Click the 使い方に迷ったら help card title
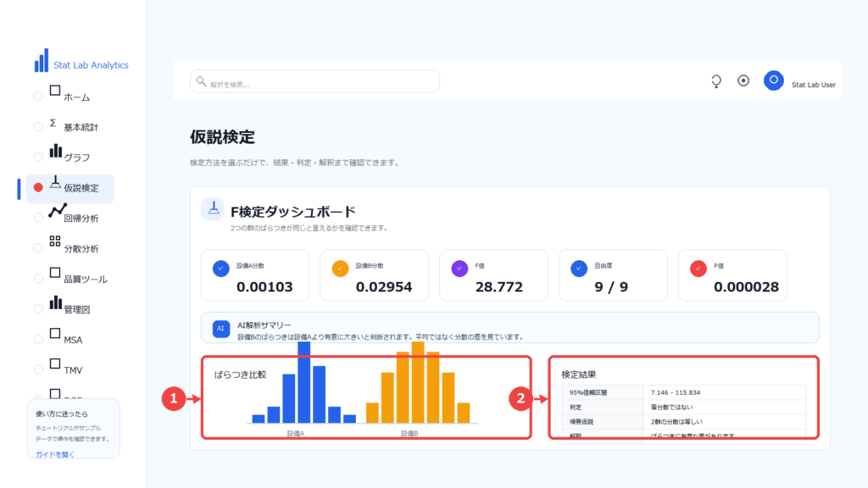The width and height of the screenshot is (868, 488). pyautogui.click(x=61, y=413)
